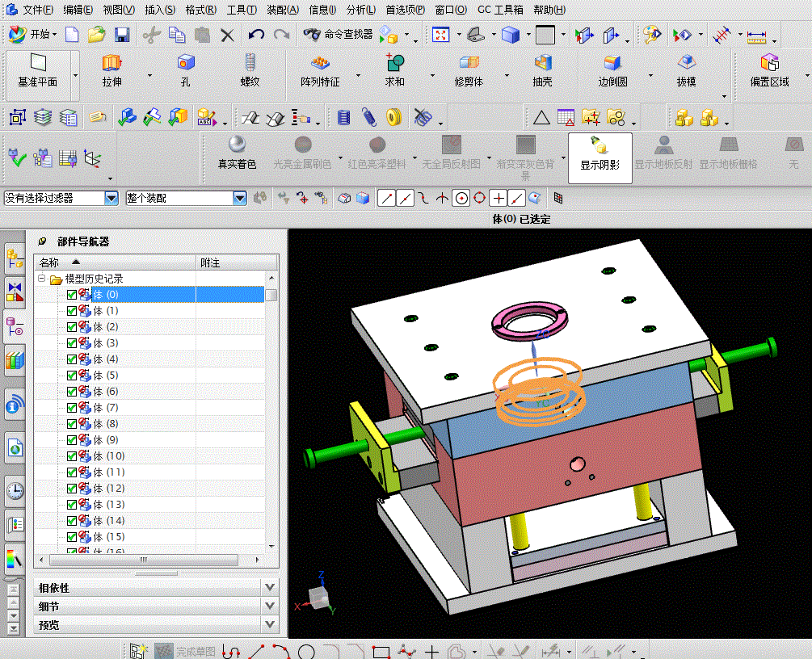
Task: Open the 帮助(H) menu
Action: pos(549,10)
